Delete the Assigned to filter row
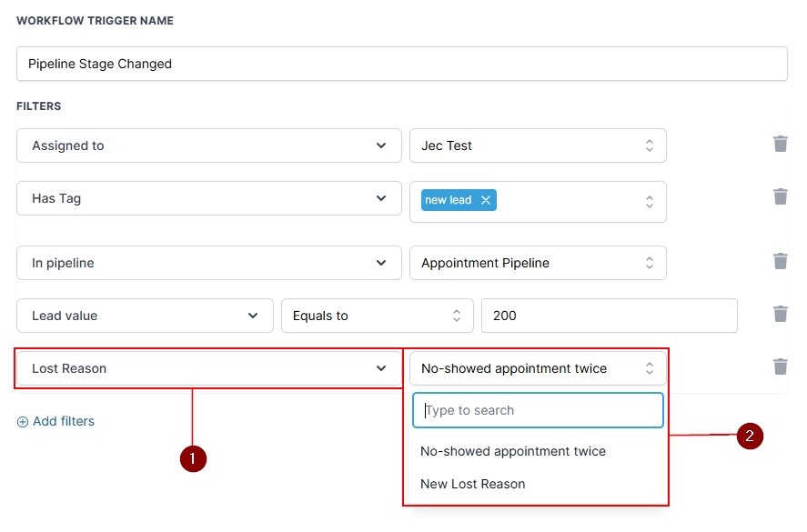Screen dimensions: 807x532 click(x=780, y=144)
